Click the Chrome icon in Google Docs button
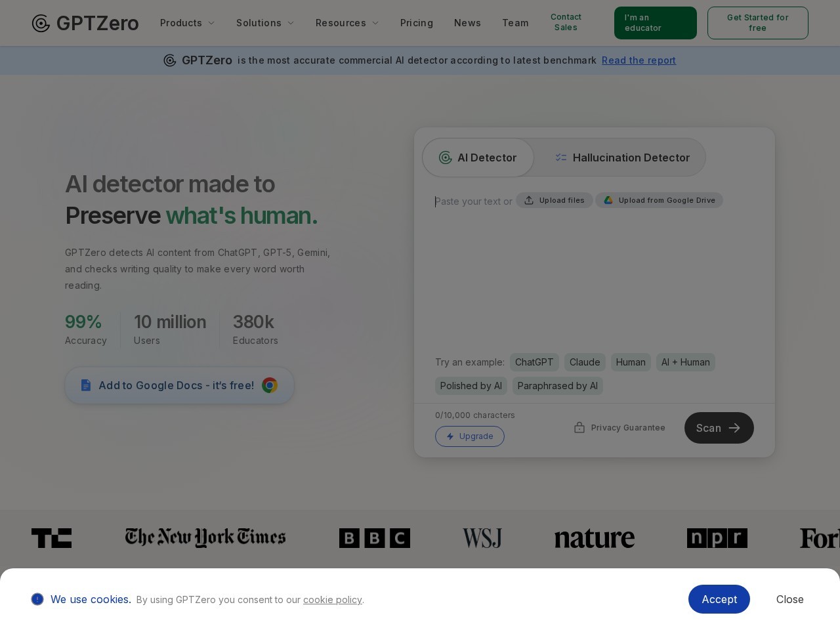 (x=270, y=385)
